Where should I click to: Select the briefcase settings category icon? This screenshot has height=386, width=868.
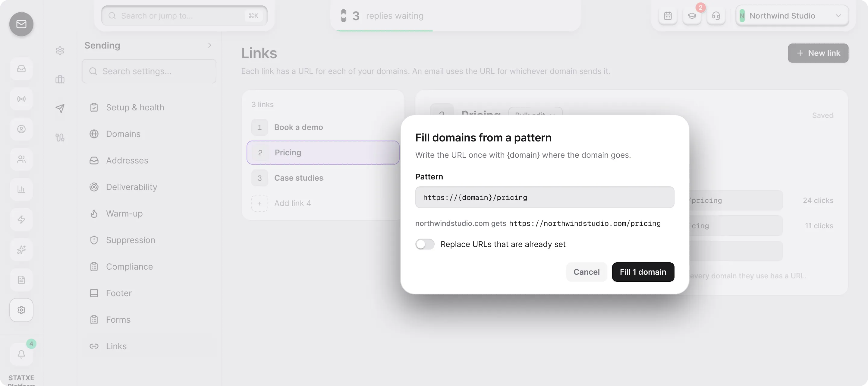(x=60, y=79)
